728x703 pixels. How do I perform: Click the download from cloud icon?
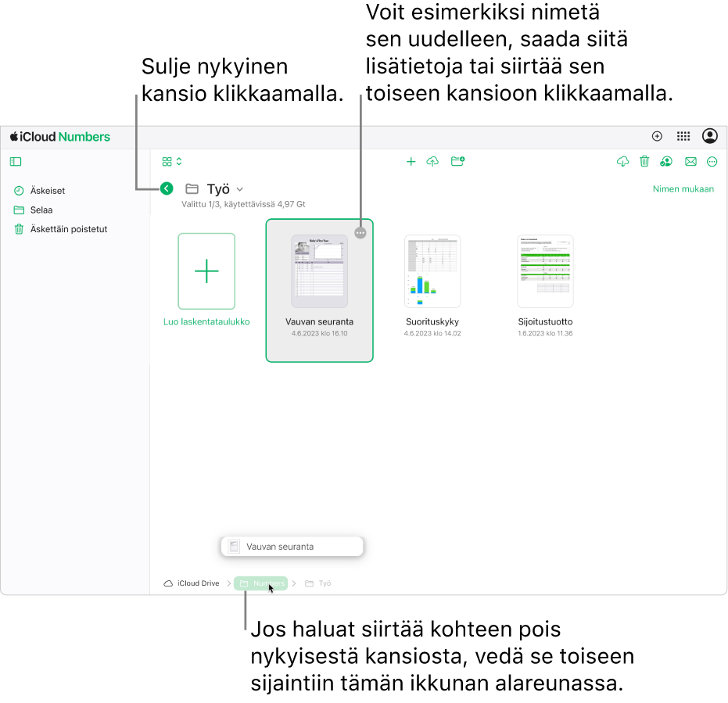(x=622, y=162)
